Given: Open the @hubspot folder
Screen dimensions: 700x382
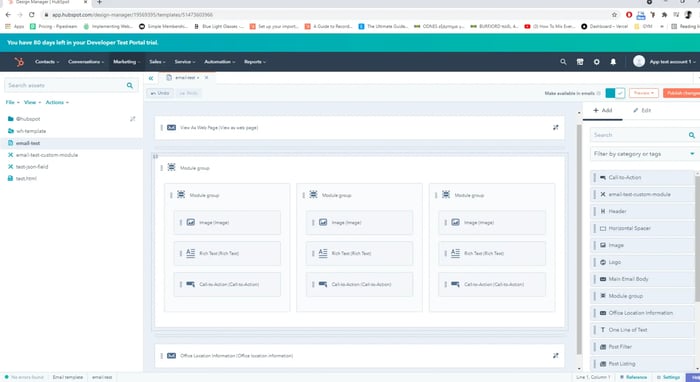Looking at the screenshot, I should [x=28, y=119].
